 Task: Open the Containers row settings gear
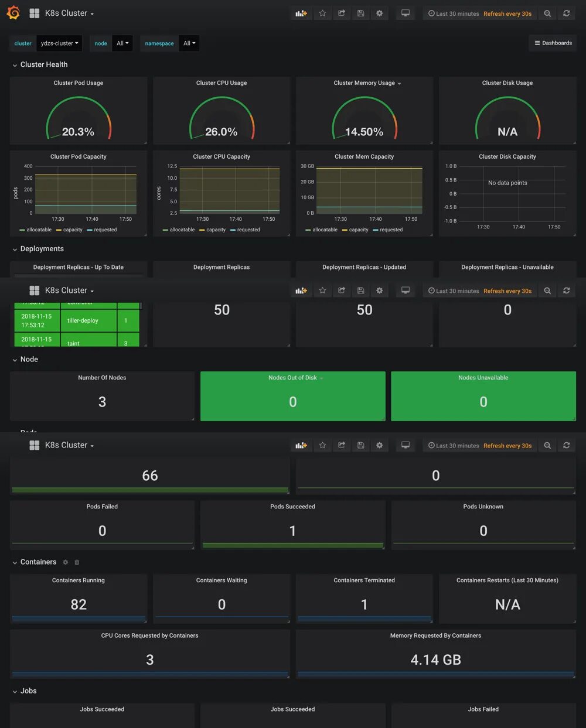point(65,562)
